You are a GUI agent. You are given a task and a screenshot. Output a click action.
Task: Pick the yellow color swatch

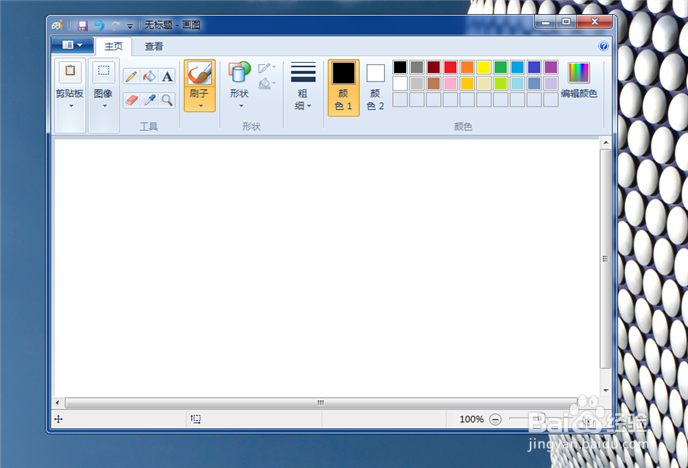click(x=484, y=67)
